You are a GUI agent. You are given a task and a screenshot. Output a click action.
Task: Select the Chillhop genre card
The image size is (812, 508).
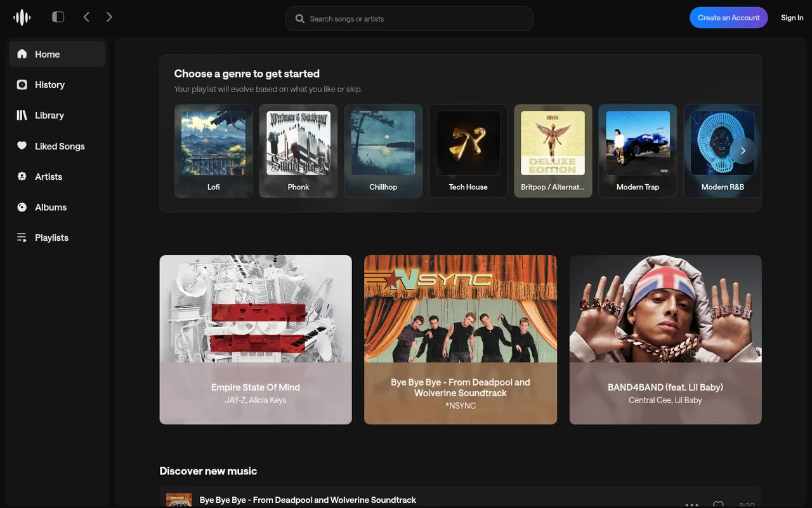coord(383,151)
